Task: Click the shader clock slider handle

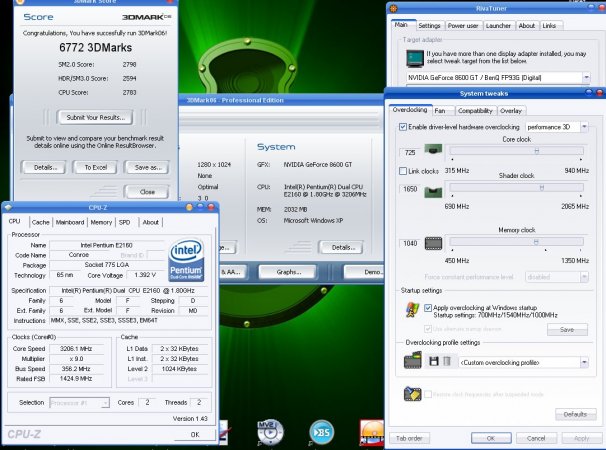Action: coord(542,188)
